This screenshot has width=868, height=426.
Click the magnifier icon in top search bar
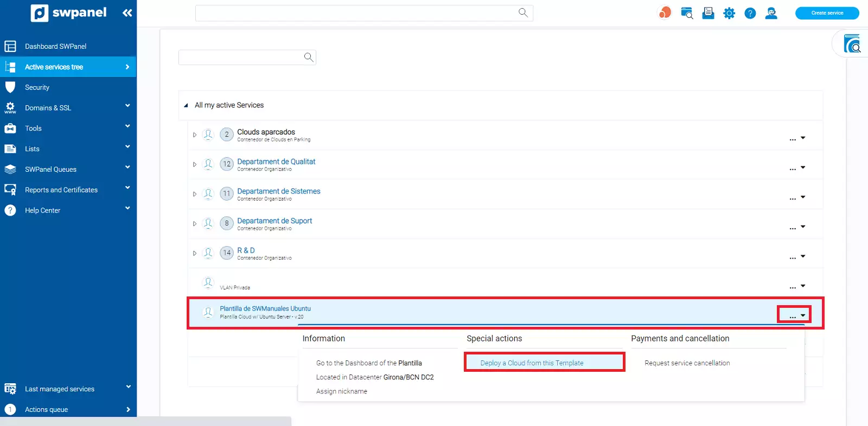tap(523, 12)
